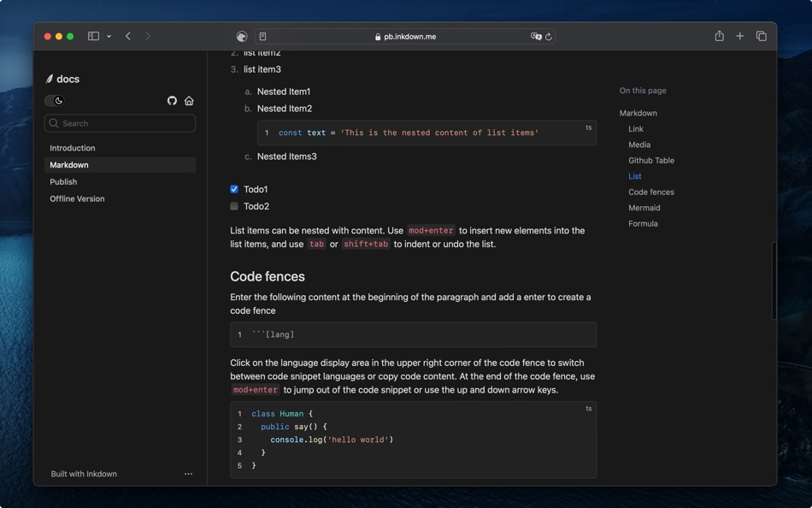Click the docs feather logo
Screen dimensions: 812x508
50,79
